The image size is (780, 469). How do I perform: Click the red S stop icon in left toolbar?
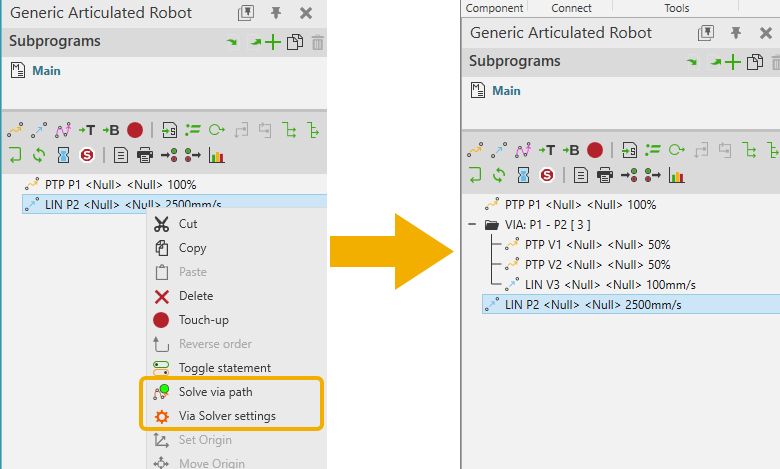[x=87, y=155]
